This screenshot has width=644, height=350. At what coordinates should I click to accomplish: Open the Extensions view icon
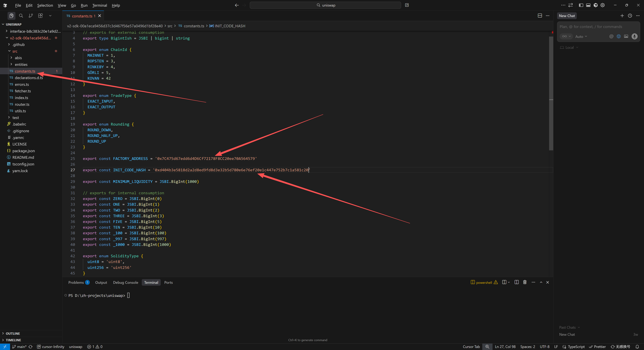pos(40,16)
